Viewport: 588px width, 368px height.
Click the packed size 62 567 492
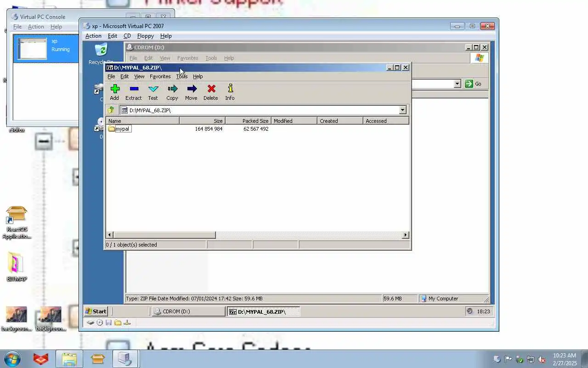[x=256, y=129]
